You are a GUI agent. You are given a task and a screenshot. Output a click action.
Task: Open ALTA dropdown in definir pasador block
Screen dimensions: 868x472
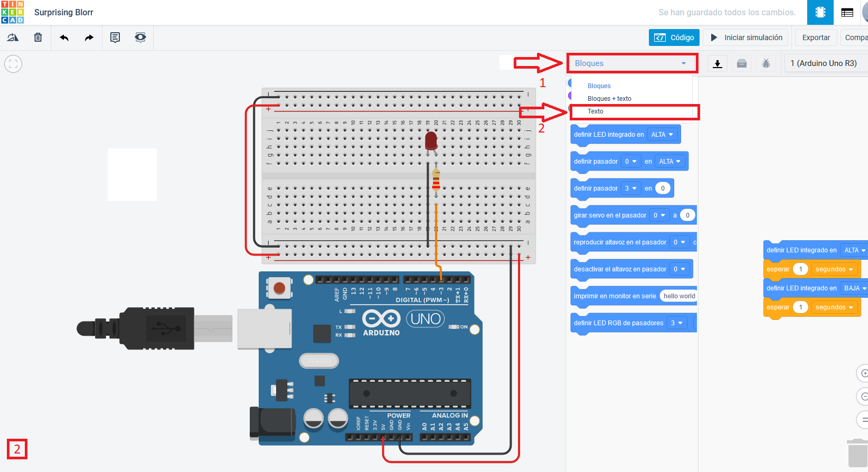point(670,162)
